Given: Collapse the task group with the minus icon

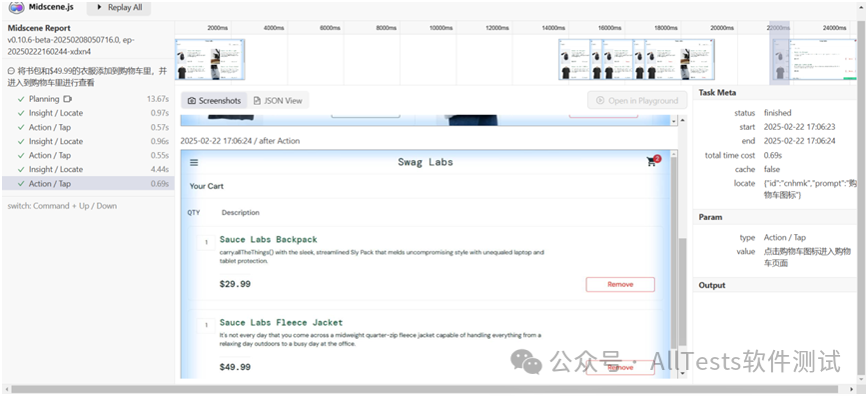Looking at the screenshot, I should point(11,71).
